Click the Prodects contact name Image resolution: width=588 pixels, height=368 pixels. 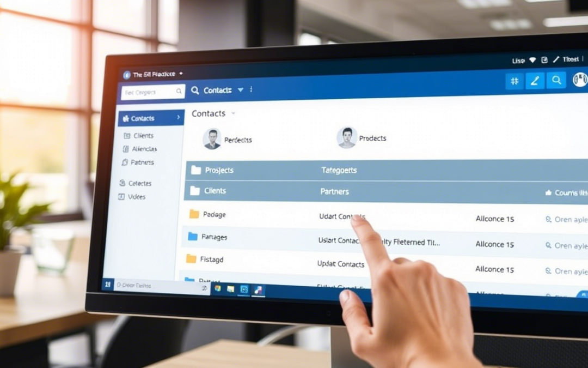372,138
